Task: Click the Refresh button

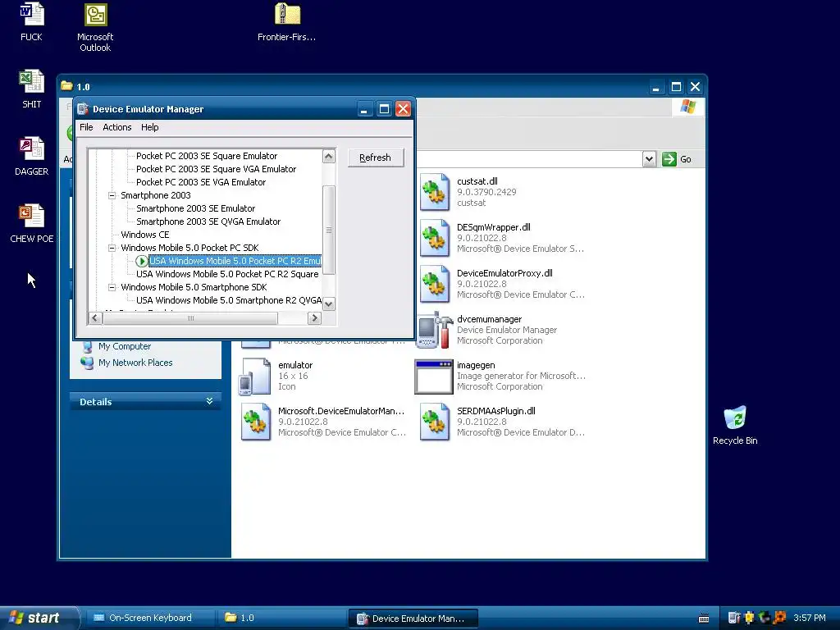Action: pyautogui.click(x=376, y=157)
